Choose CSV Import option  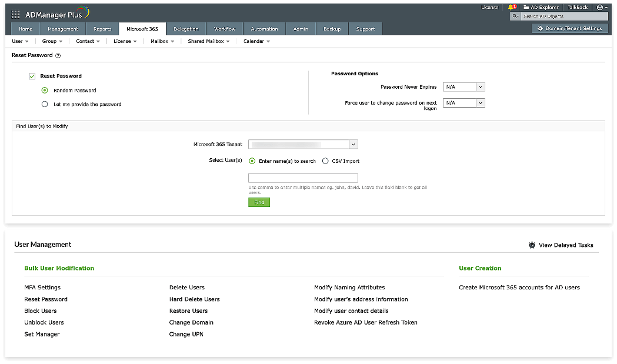click(x=325, y=161)
